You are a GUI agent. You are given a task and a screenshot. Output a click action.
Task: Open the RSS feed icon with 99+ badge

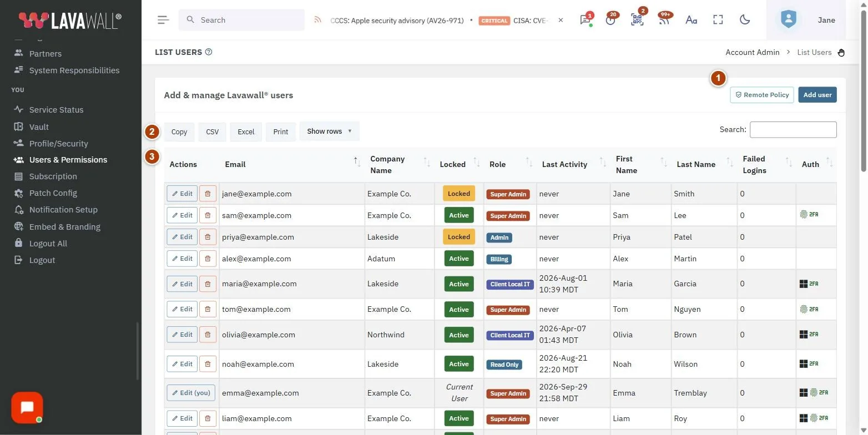(664, 20)
